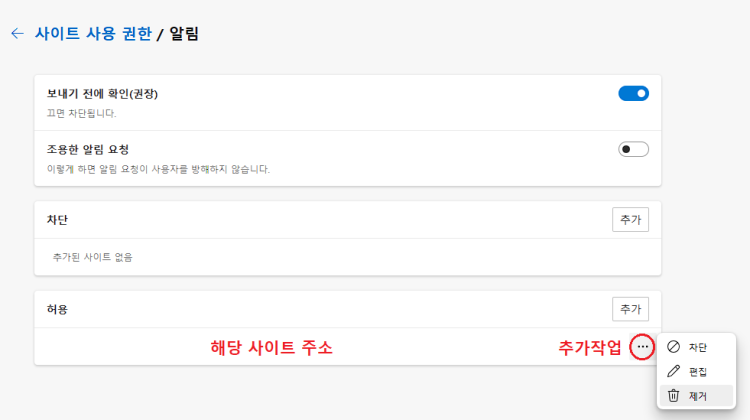
Task: Enable the 조용한 알림 요청 switch
Action: (x=633, y=149)
